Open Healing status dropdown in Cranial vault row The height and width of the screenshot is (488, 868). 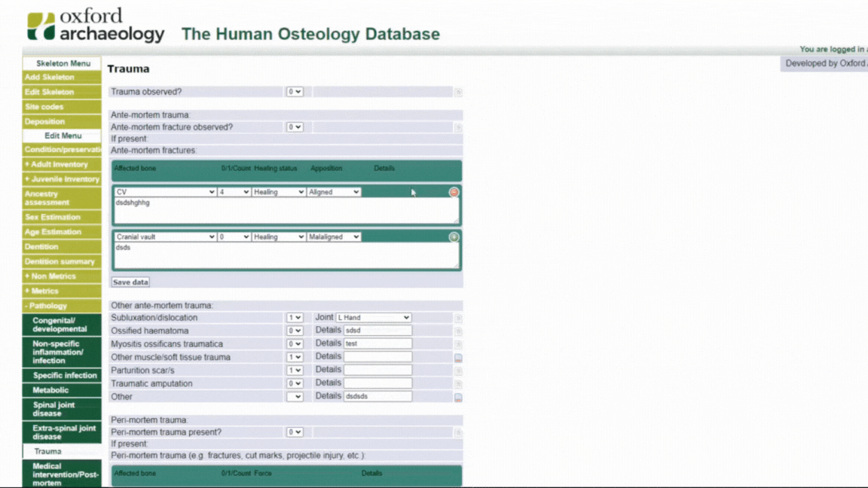(x=279, y=236)
